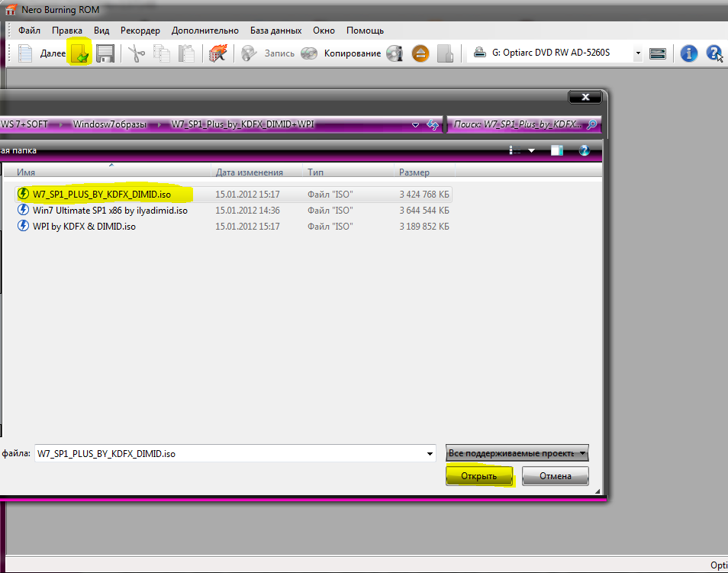728x573 pixels.
Task: Open the Choose recorder icon
Action: (658, 53)
